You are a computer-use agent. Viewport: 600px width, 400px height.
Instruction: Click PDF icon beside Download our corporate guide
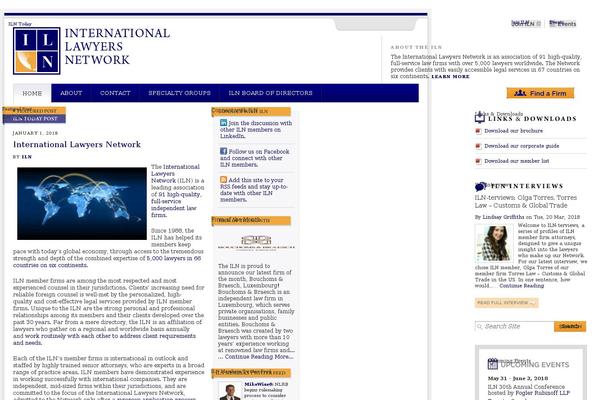478,146
